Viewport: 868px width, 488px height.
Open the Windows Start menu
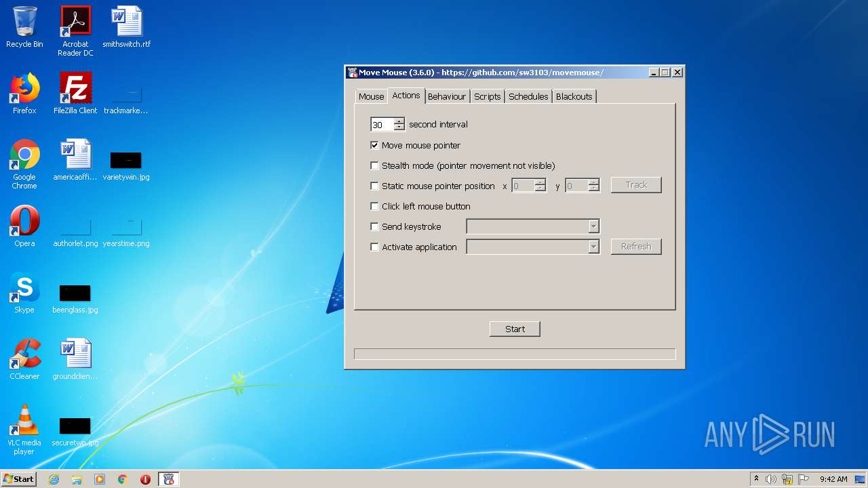tap(19, 479)
